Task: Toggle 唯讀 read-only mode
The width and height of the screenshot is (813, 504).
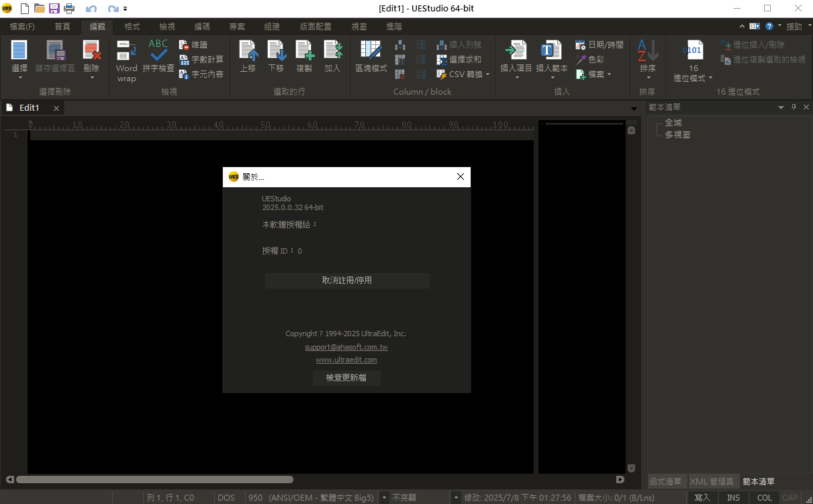Action: coord(193,45)
